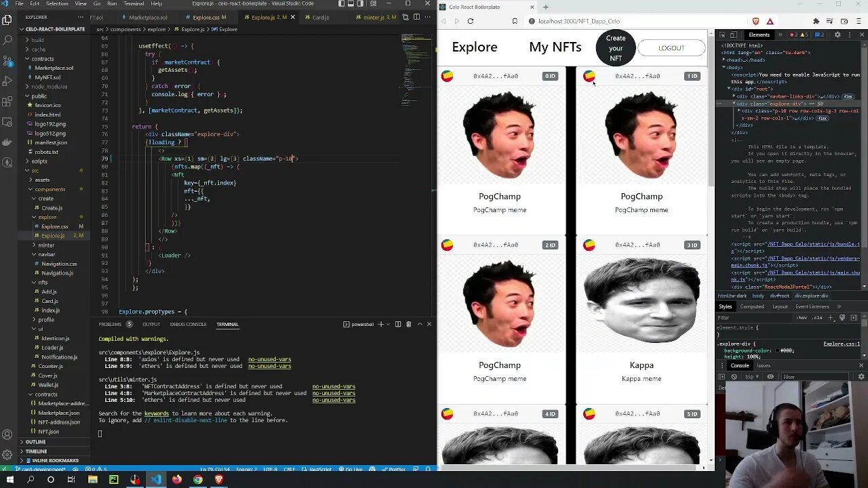868x488 pixels.
Task: Kill terminal with trash icon
Action: [x=408, y=324]
